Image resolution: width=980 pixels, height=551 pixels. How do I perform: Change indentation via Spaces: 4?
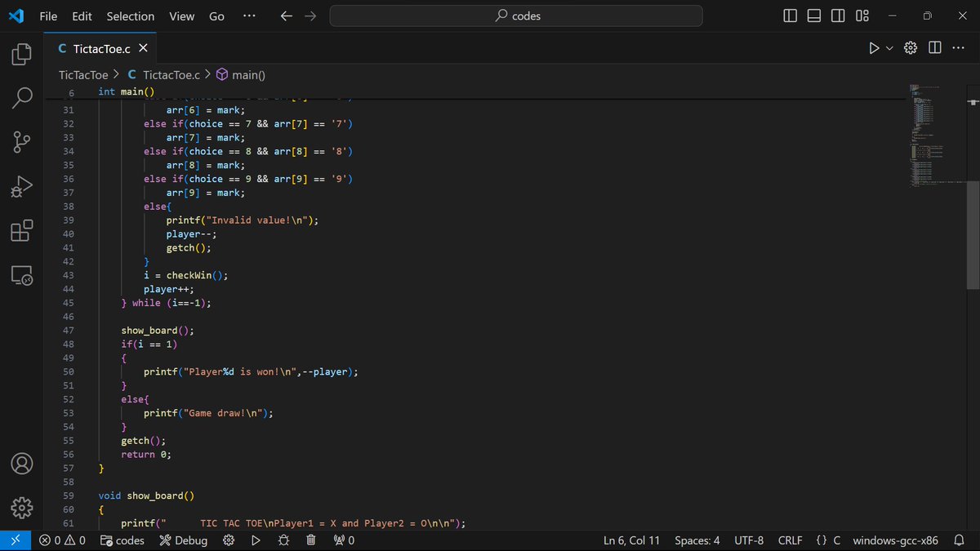697,540
